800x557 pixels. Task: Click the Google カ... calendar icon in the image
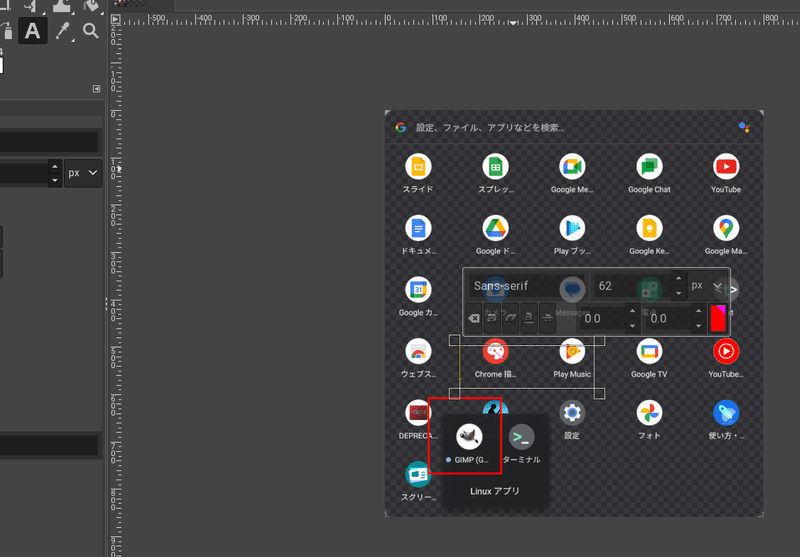pyautogui.click(x=418, y=290)
